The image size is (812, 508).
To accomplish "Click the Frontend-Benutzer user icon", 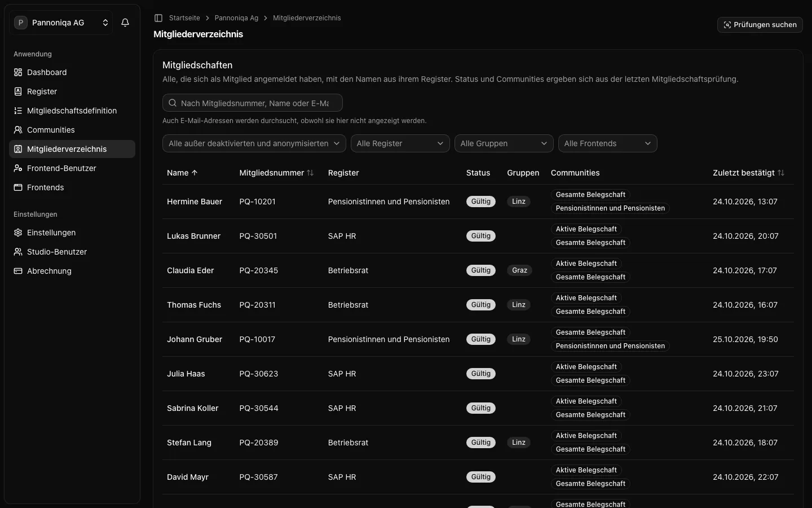I will (18, 168).
